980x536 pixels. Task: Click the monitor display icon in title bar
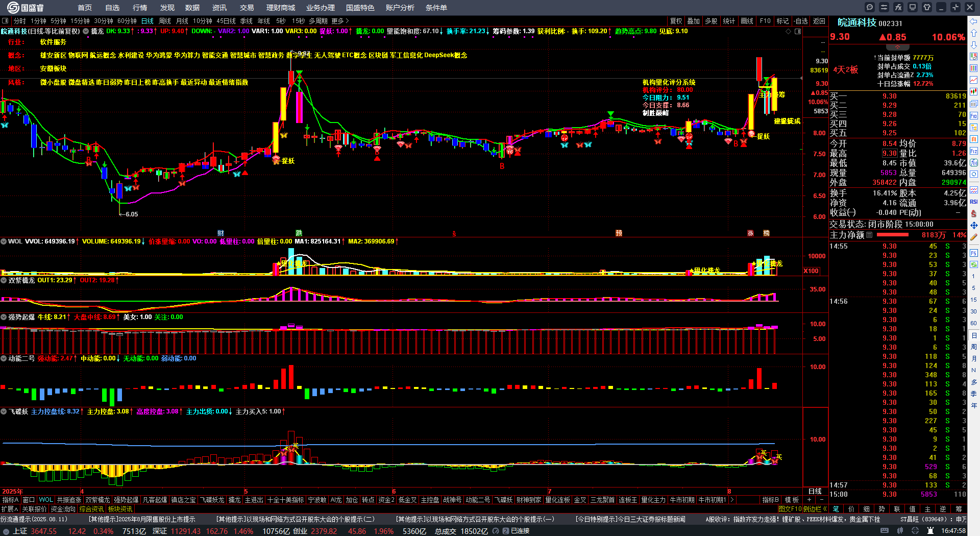[x=913, y=7]
